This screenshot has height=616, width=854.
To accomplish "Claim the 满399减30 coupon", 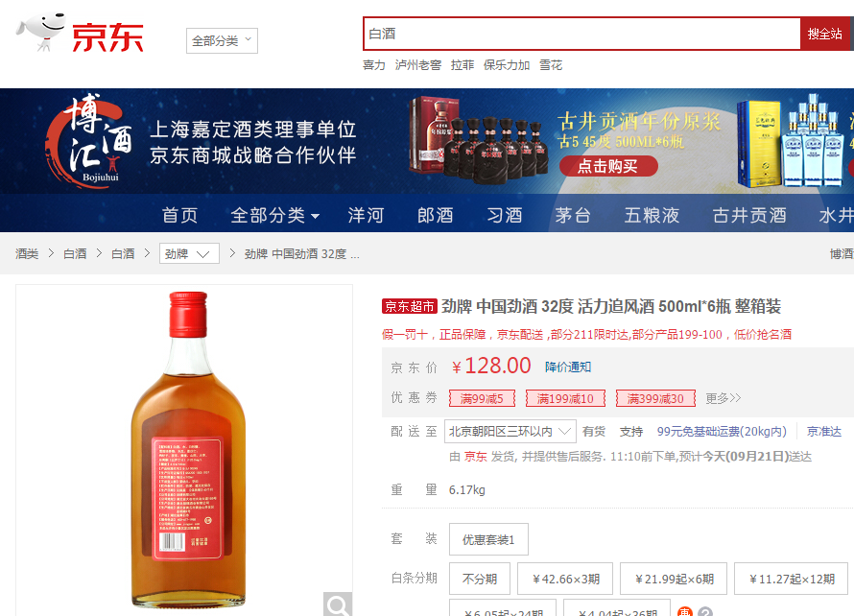I will [655, 399].
